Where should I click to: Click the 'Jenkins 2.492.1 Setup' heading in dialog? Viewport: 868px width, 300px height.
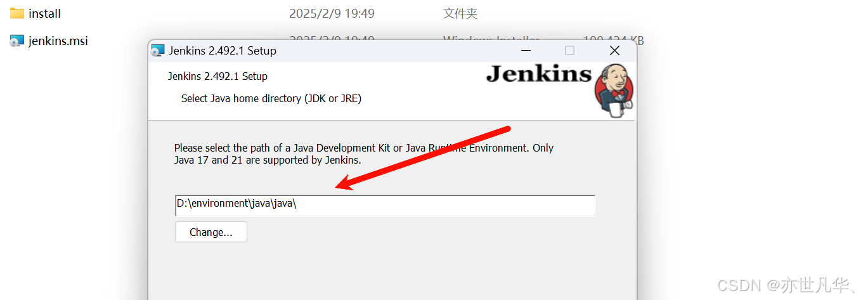point(217,76)
